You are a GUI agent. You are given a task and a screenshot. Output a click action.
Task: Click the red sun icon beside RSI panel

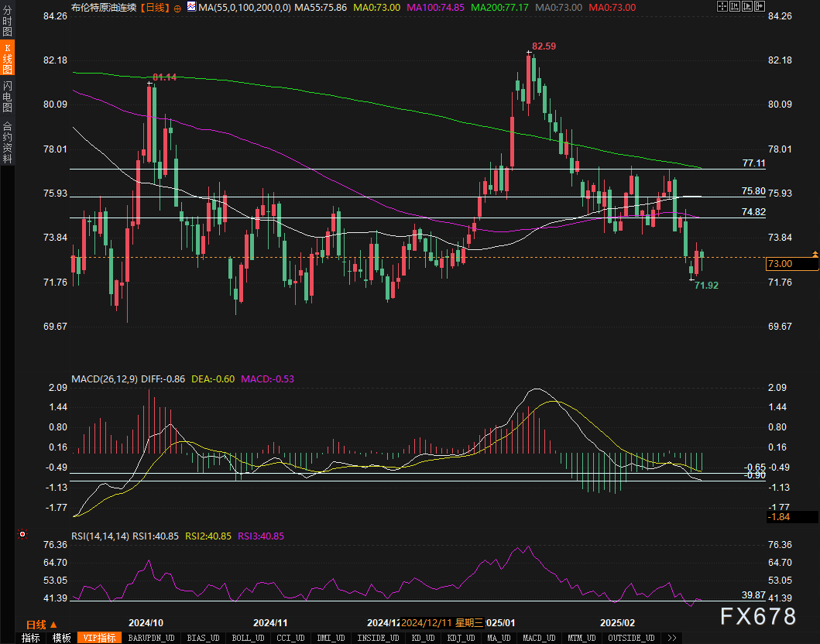click(x=22, y=534)
